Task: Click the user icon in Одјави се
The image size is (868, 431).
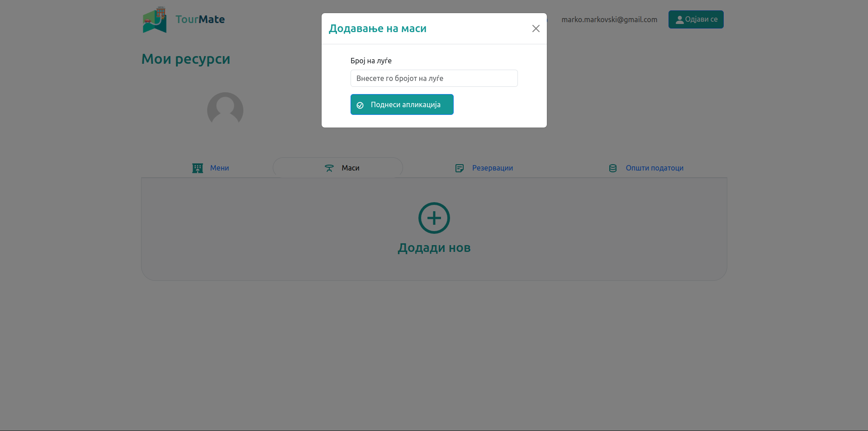Action: click(x=679, y=19)
